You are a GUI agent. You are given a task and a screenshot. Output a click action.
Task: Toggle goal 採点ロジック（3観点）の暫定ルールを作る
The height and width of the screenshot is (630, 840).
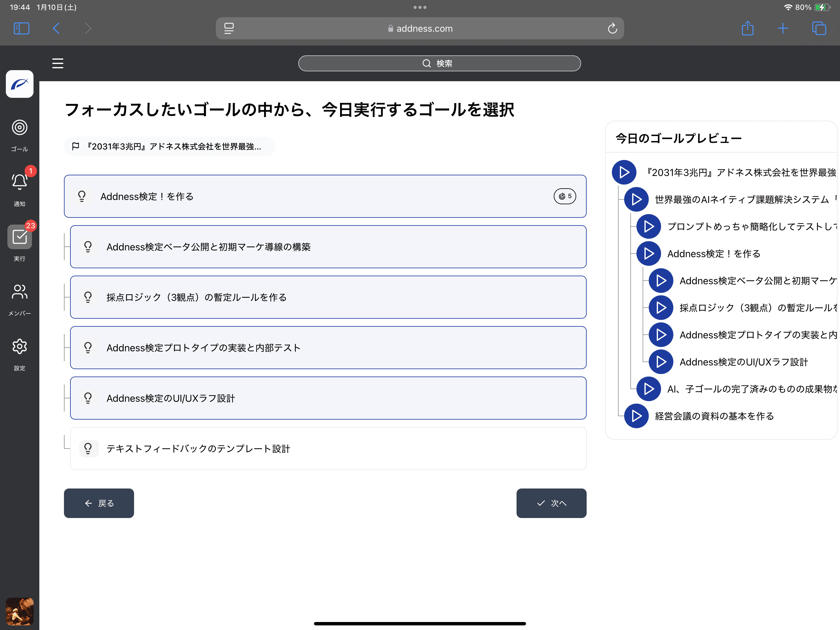click(328, 297)
